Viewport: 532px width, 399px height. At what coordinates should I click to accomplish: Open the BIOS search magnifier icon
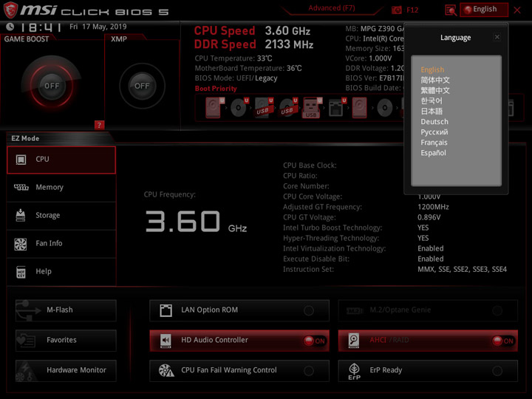451,10
